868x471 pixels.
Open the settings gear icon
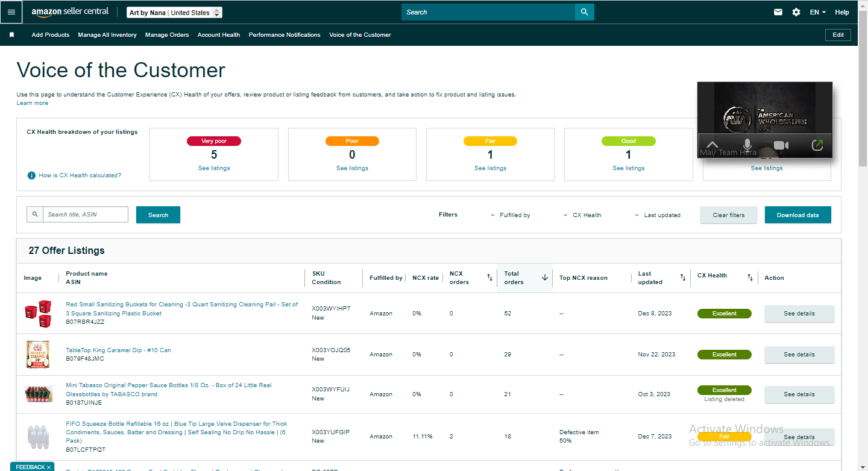pyautogui.click(x=796, y=12)
